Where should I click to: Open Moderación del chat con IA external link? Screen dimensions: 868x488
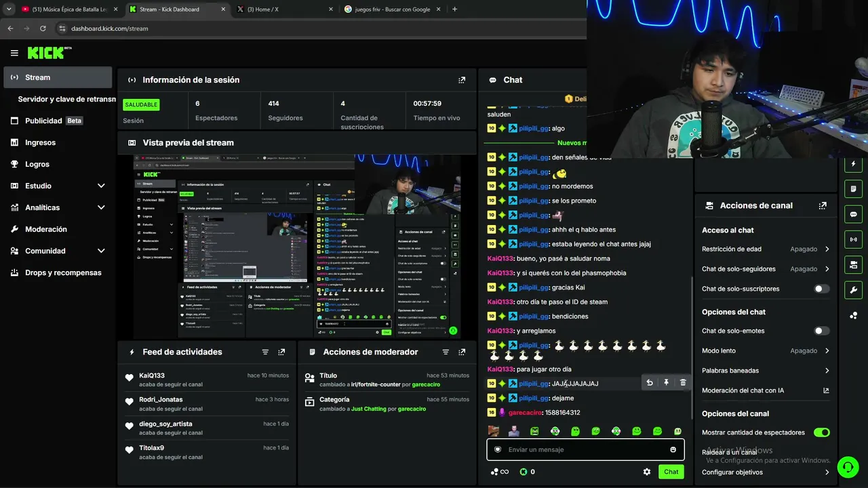tap(826, 390)
